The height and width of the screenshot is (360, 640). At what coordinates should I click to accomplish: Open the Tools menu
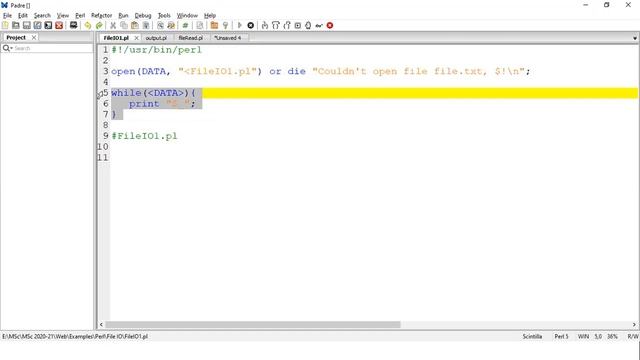coord(164,16)
